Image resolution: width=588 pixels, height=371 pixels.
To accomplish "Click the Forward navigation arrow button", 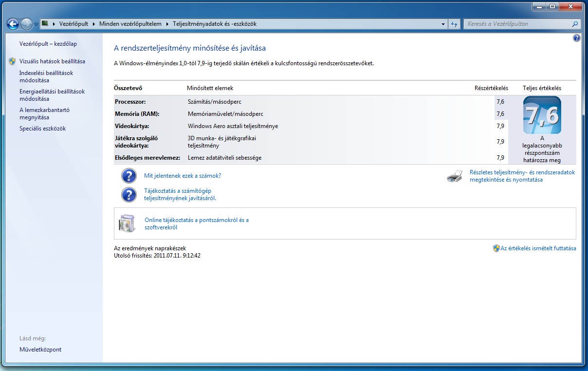I will [x=26, y=23].
